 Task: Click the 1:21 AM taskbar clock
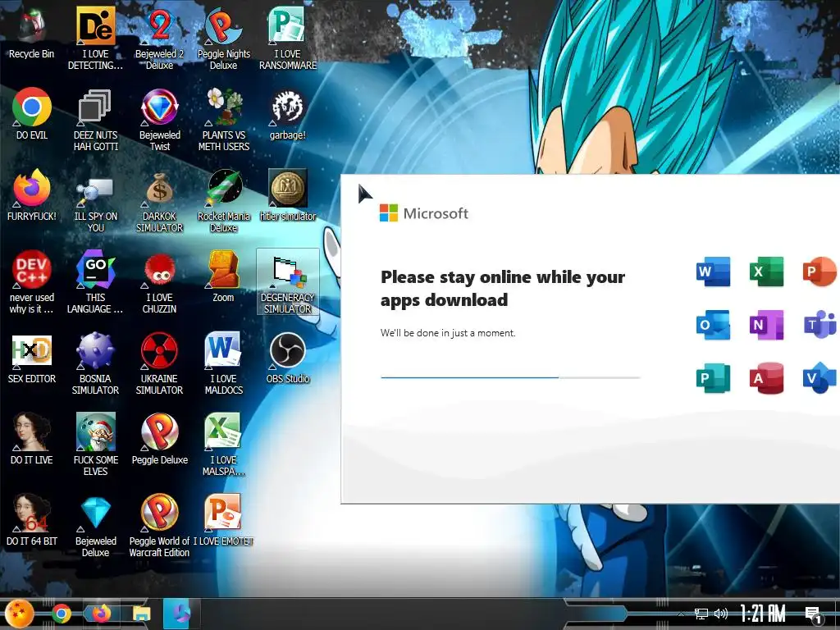click(763, 614)
